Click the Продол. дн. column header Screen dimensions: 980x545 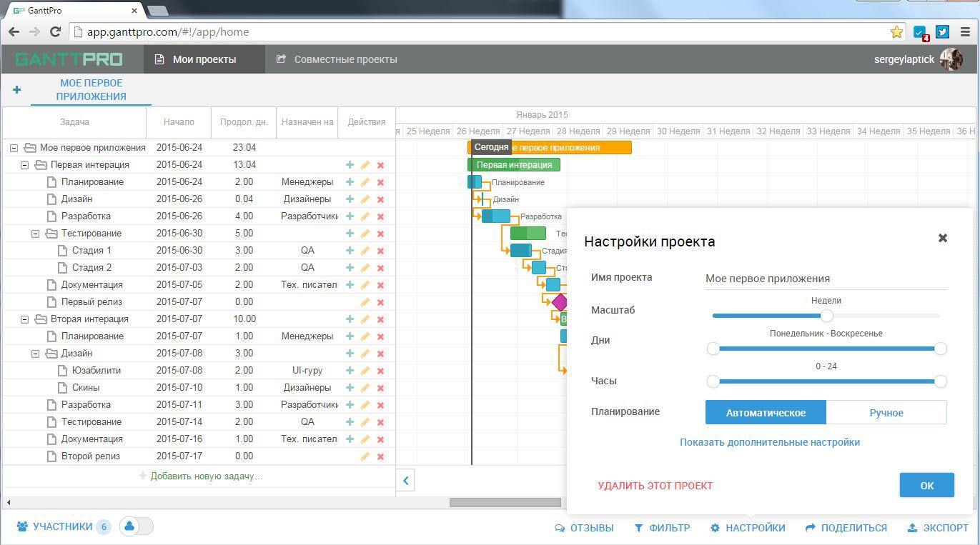point(244,122)
